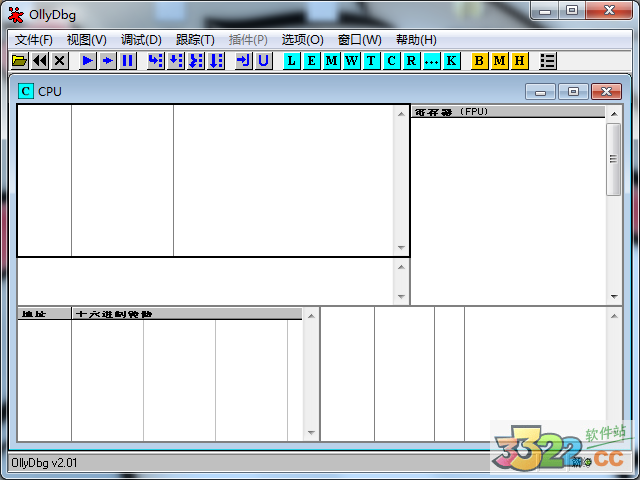This screenshot has height=480, width=640.
Task: Click the Run program play icon
Action: 88,61
